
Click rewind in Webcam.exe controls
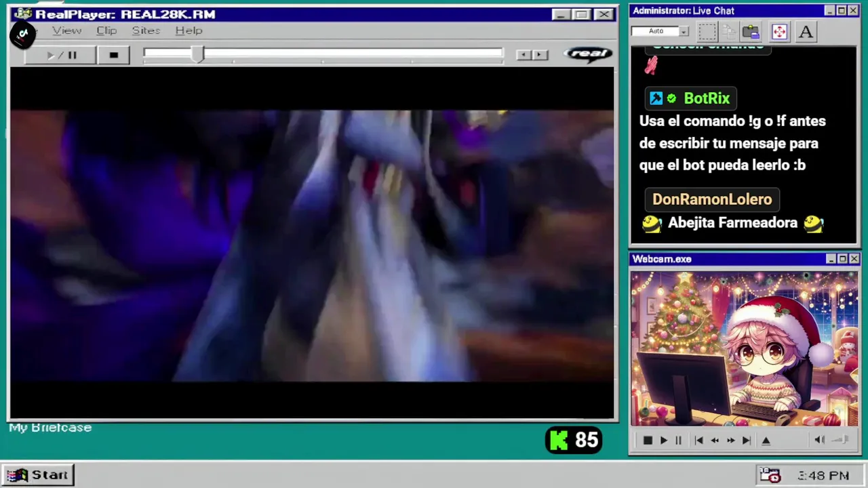tap(715, 441)
